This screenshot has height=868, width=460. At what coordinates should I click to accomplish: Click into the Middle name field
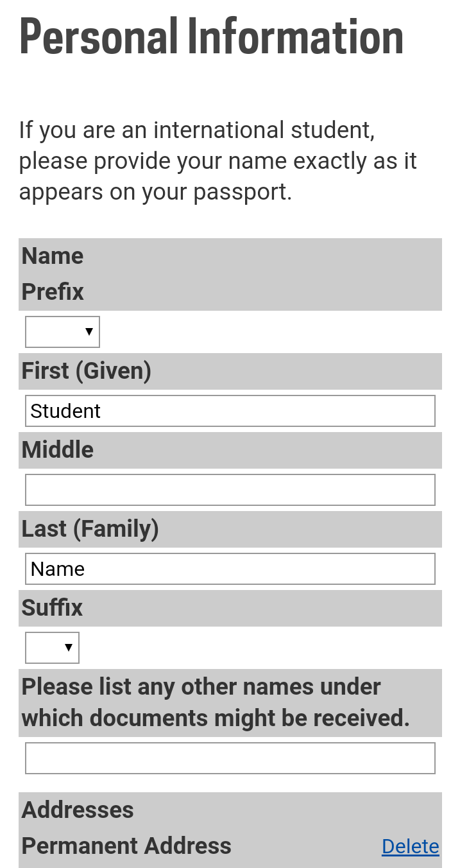(x=230, y=490)
